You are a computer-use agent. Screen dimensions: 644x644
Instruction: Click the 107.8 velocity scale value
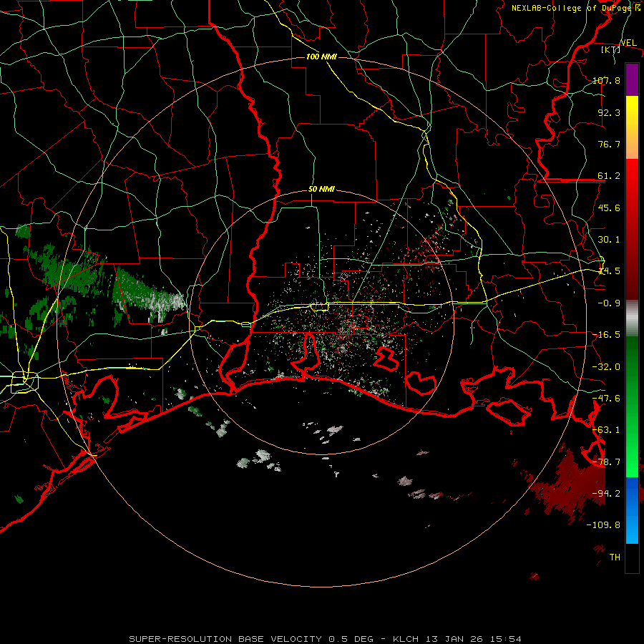point(607,80)
